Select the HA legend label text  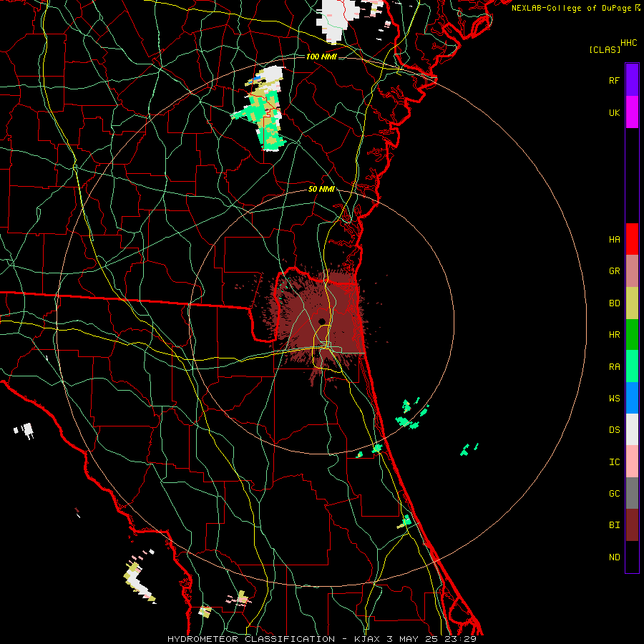[x=614, y=239]
